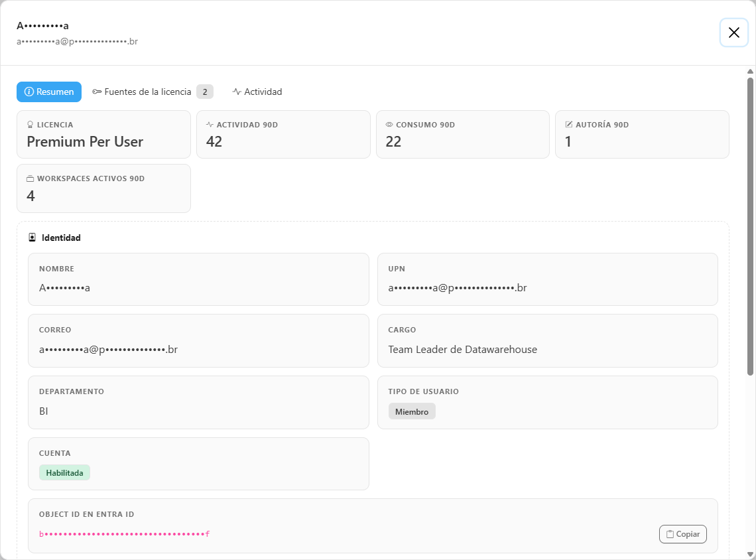Click the masked email in the dialog header
The image size is (756, 560).
(x=78, y=42)
